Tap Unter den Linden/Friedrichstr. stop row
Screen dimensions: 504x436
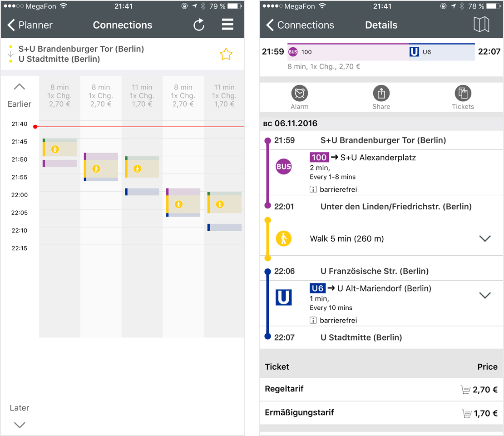(381, 207)
